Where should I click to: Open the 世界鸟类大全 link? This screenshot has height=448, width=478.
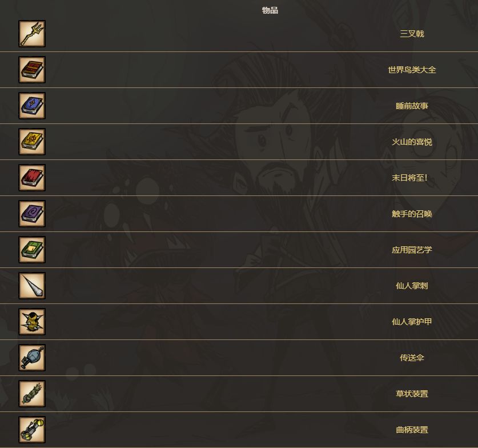pos(412,70)
